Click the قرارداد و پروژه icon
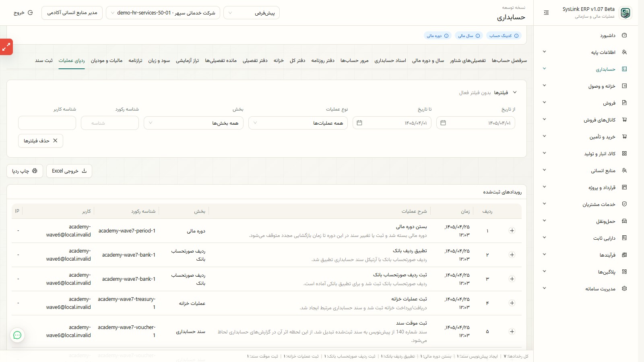This screenshot has height=362, width=644. pyautogui.click(x=624, y=187)
